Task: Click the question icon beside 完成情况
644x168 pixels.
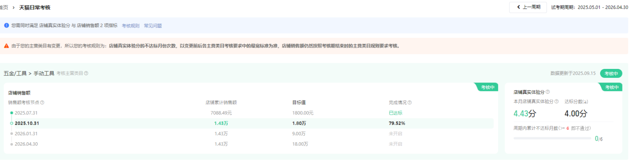Action: pyautogui.click(x=409, y=103)
